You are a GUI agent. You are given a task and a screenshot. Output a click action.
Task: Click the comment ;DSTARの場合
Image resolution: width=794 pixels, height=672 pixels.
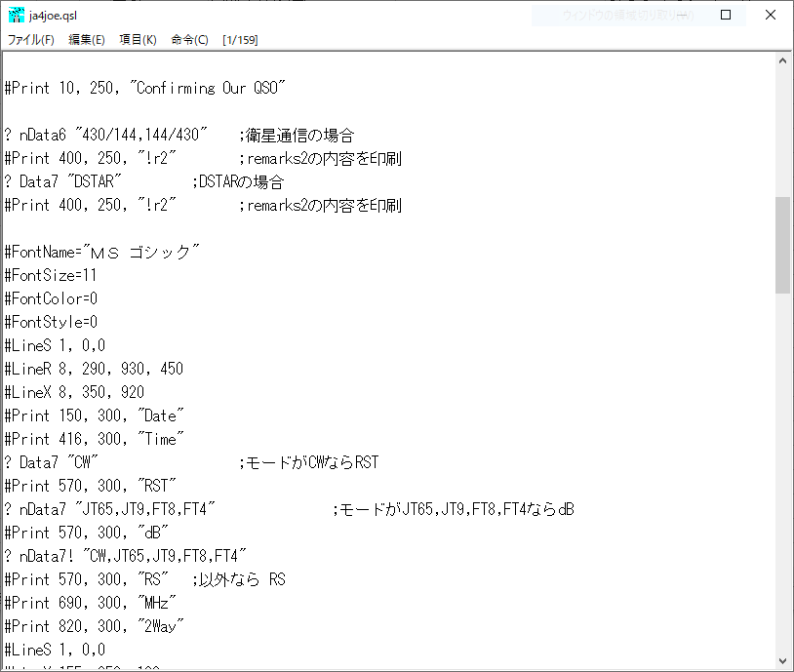237,181
